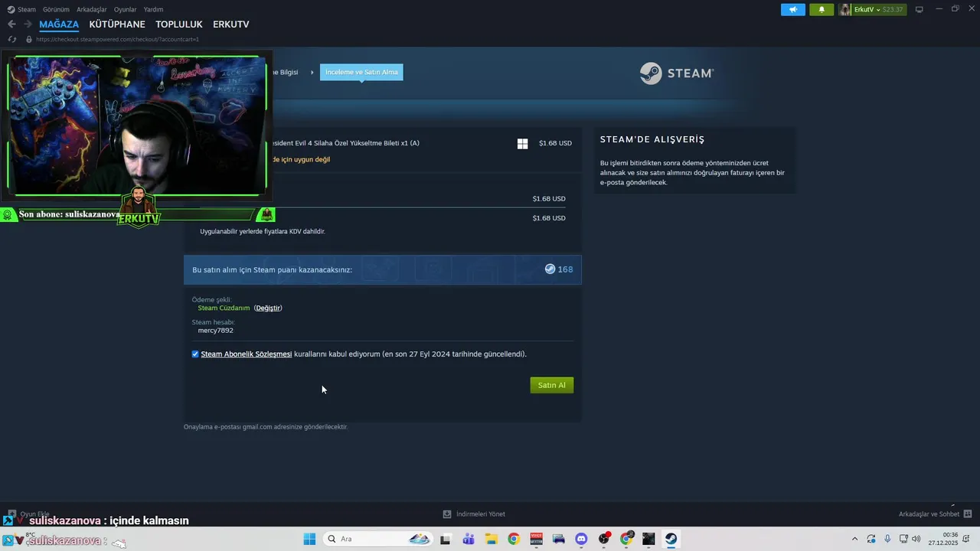
Task: Open the Arkadaşlar menu
Action: point(92,9)
